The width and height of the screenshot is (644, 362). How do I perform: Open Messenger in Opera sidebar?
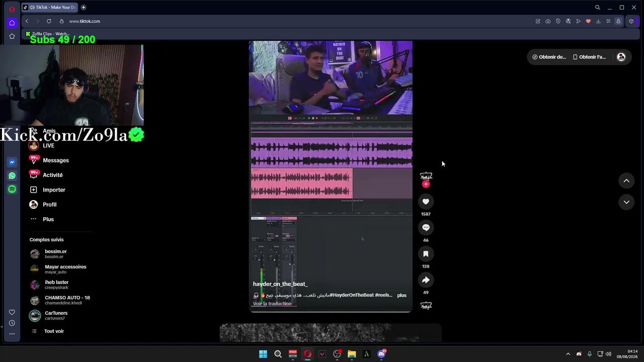(x=12, y=162)
